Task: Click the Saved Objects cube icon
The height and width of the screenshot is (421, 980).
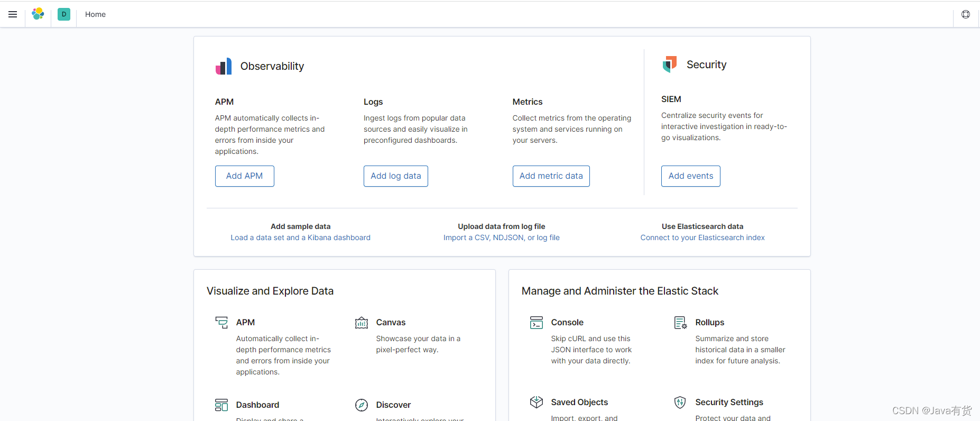Action: [x=537, y=402]
